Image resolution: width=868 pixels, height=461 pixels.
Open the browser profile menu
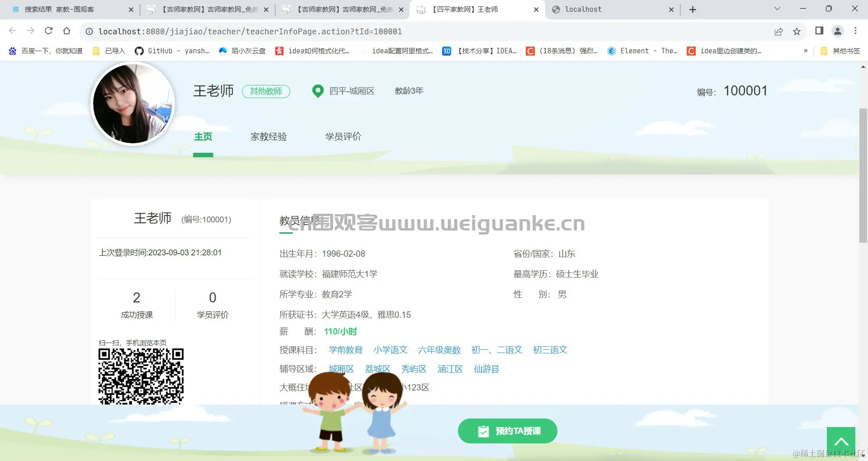(838, 31)
